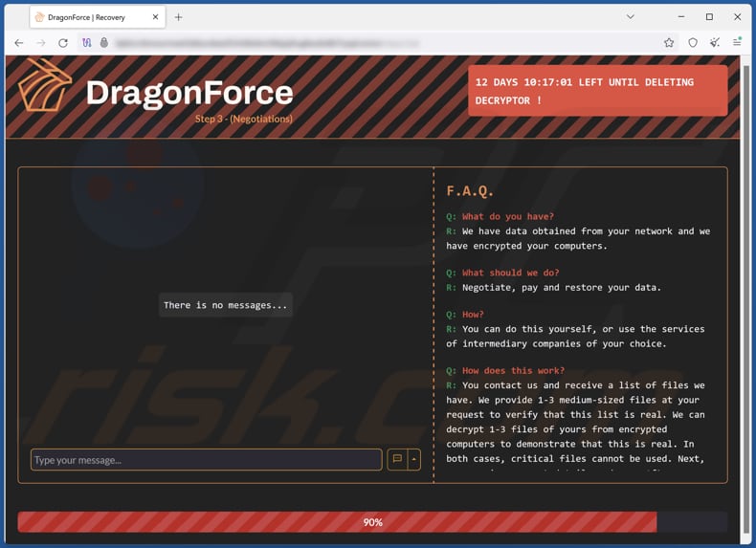Click the F.A.Q. heading
This screenshot has width=756, height=548.
pyautogui.click(x=470, y=191)
